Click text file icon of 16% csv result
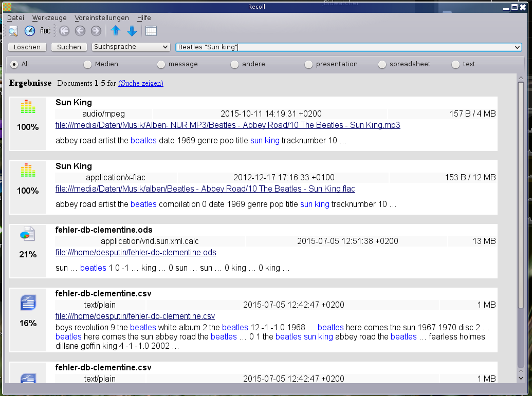This screenshot has width=532, height=396. pos(28,303)
